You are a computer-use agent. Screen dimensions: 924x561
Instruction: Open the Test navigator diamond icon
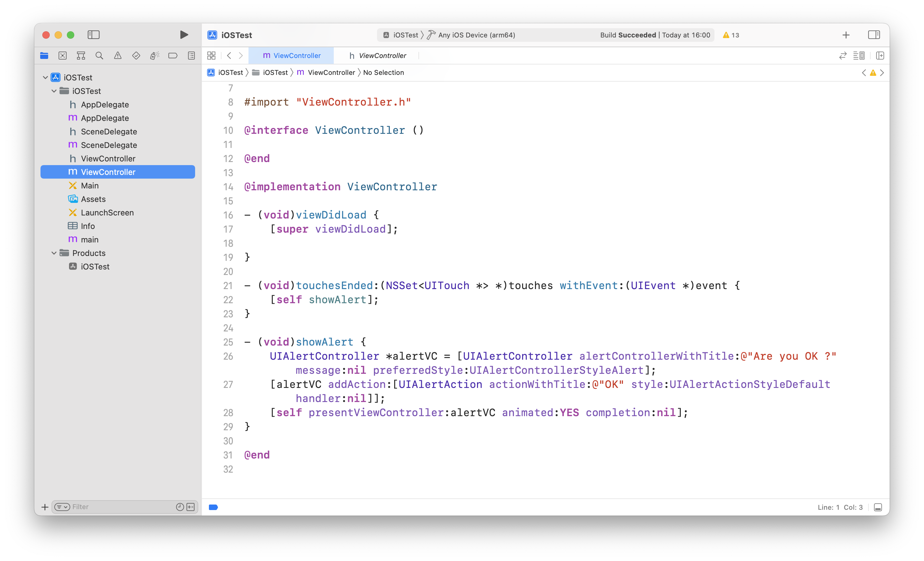pyautogui.click(x=136, y=56)
